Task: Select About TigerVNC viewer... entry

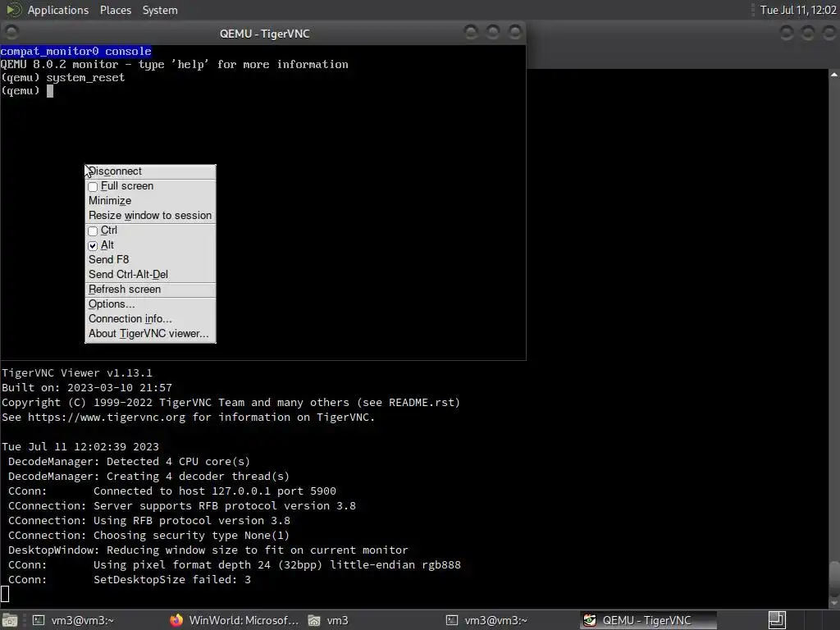Action: (x=150, y=333)
